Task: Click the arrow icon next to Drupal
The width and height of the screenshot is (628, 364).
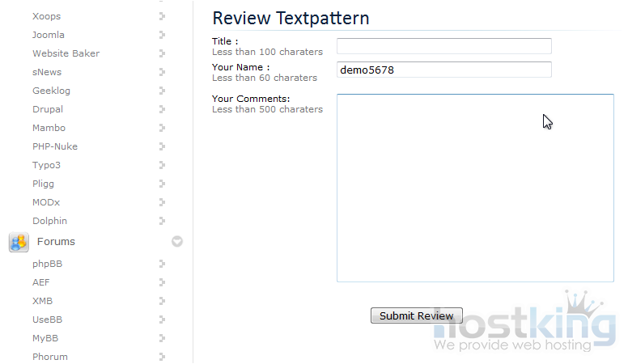Action: (162, 109)
